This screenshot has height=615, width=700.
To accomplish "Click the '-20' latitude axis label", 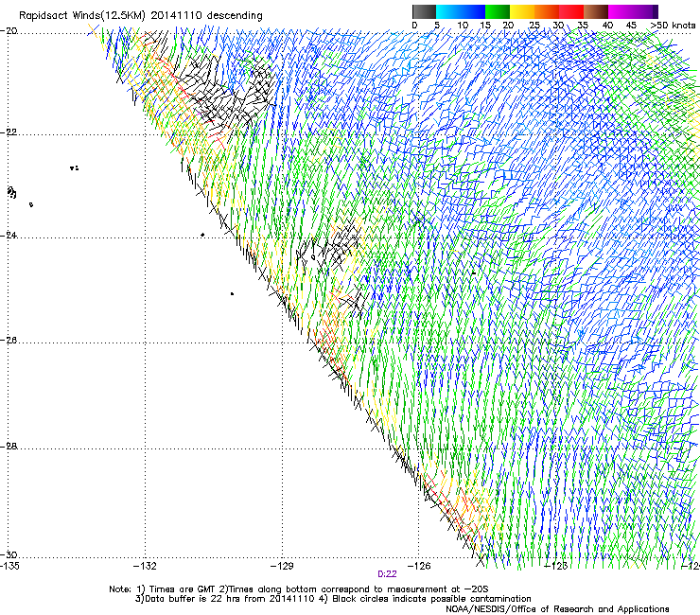I will (9, 31).
